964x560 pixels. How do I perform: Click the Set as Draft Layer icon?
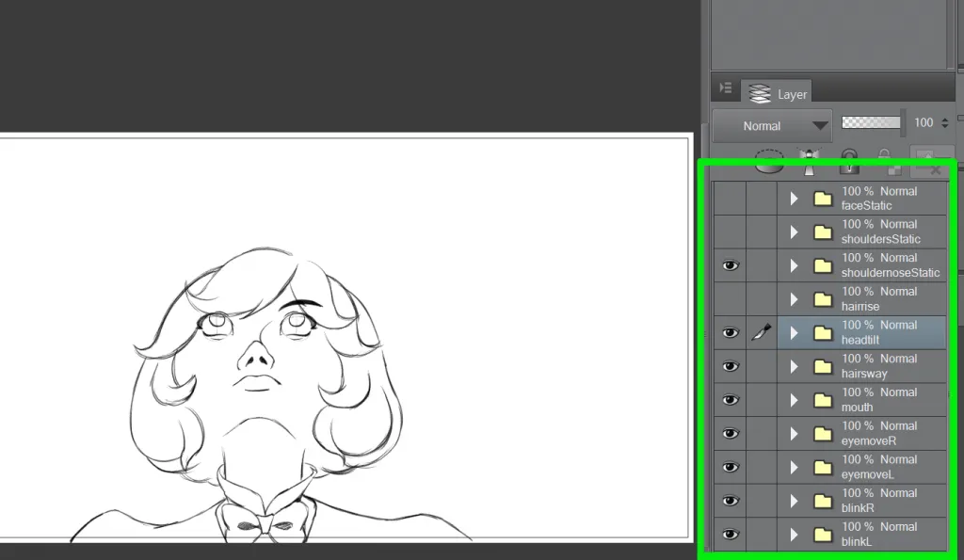coord(809,160)
